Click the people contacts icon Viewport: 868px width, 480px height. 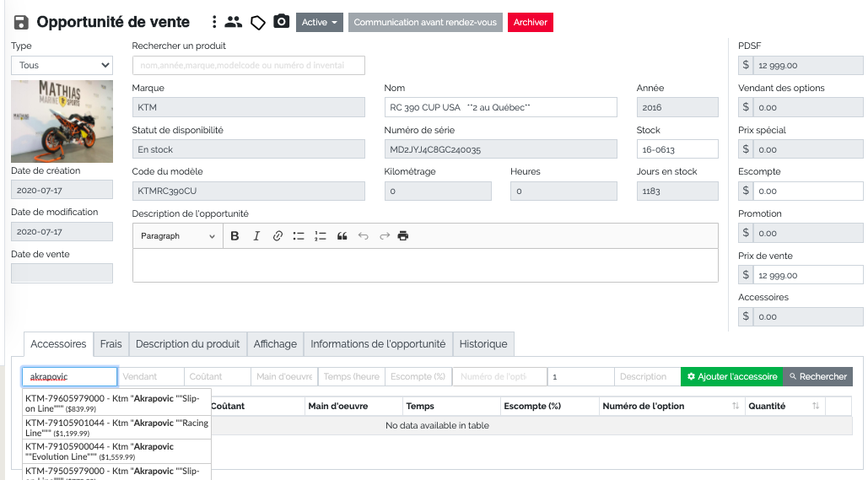[x=234, y=22]
